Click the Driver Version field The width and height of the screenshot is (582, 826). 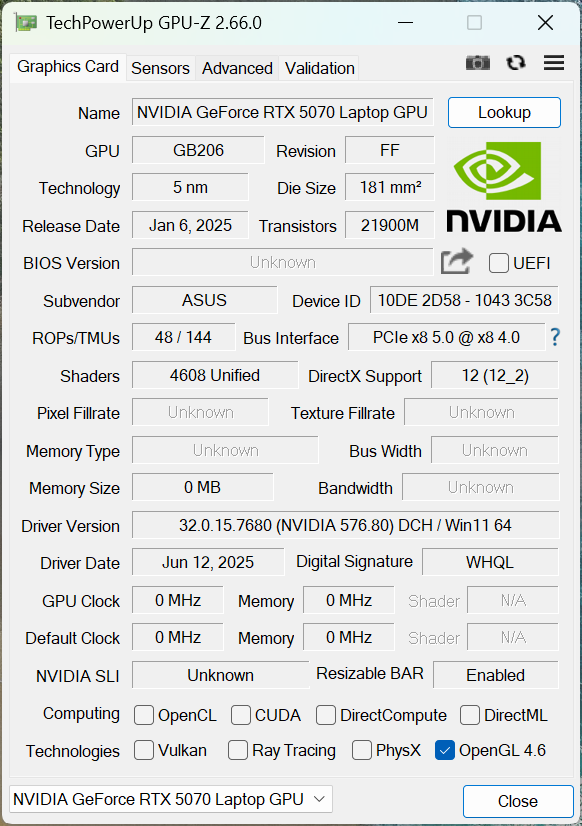tap(345, 525)
